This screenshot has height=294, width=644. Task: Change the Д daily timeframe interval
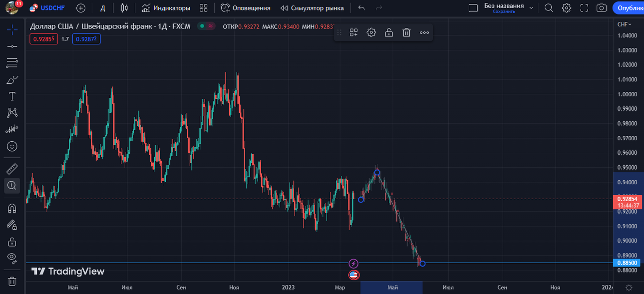click(103, 8)
